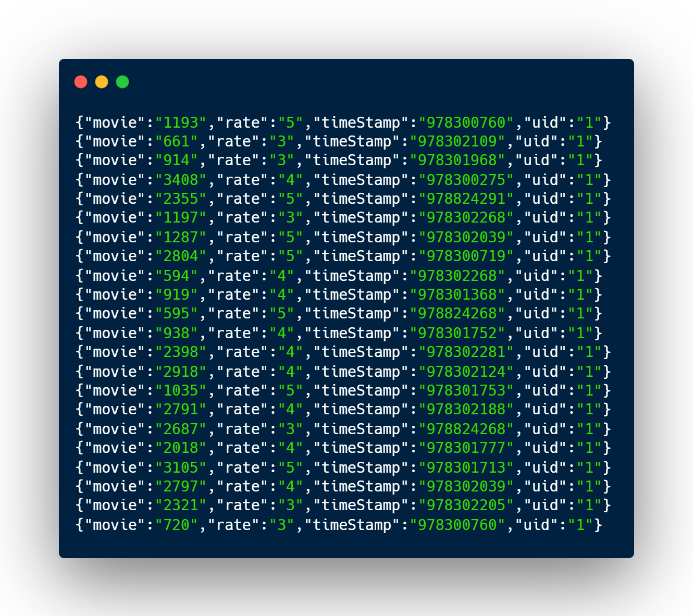
Task: Click the red close dot
Action: click(81, 82)
